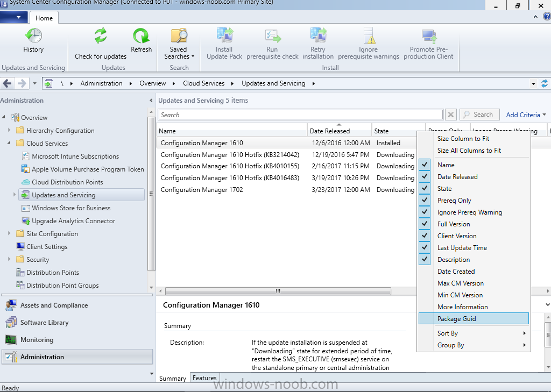The width and height of the screenshot is (551, 392).
Task: Click the Search button
Action: 479,115
